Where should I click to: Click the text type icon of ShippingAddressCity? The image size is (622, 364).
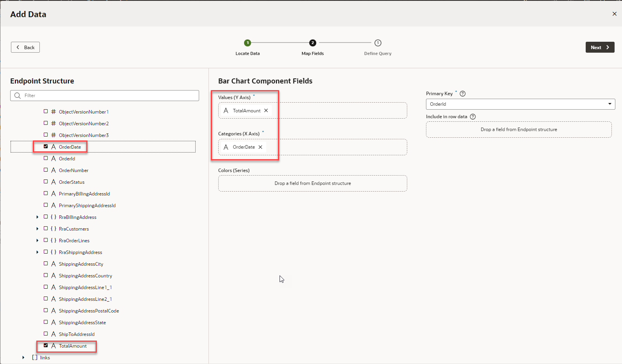pyautogui.click(x=53, y=264)
